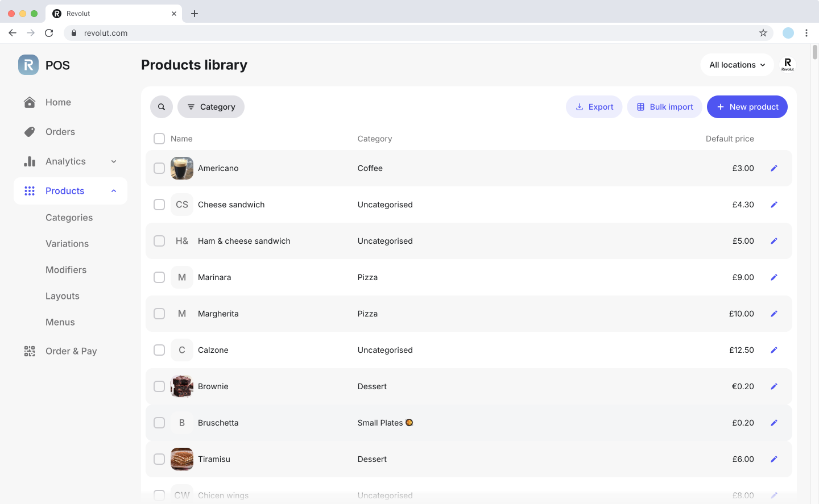Select the Calzone row checkbox
The height and width of the screenshot is (504, 819).
click(x=159, y=350)
